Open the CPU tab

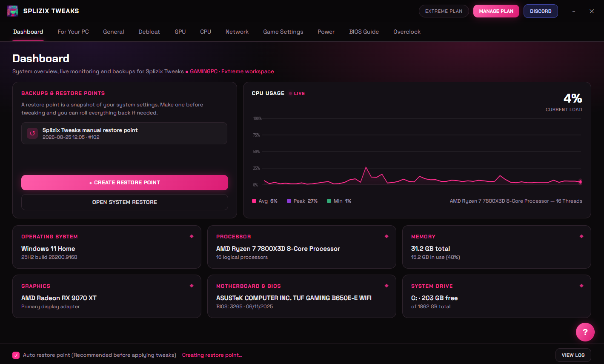pos(206,32)
